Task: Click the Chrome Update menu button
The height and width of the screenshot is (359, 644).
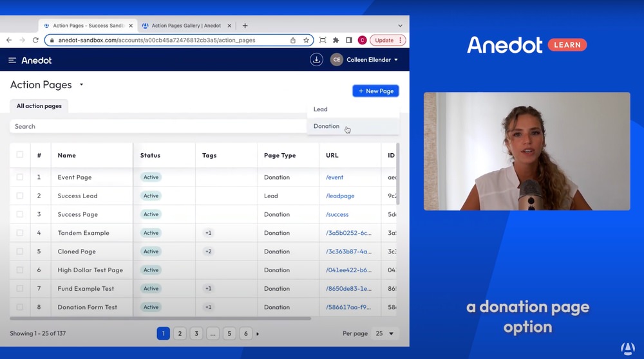Action: [x=388, y=40]
